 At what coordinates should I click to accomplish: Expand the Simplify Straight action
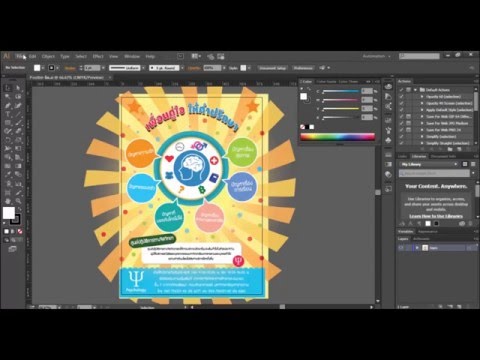point(422,143)
